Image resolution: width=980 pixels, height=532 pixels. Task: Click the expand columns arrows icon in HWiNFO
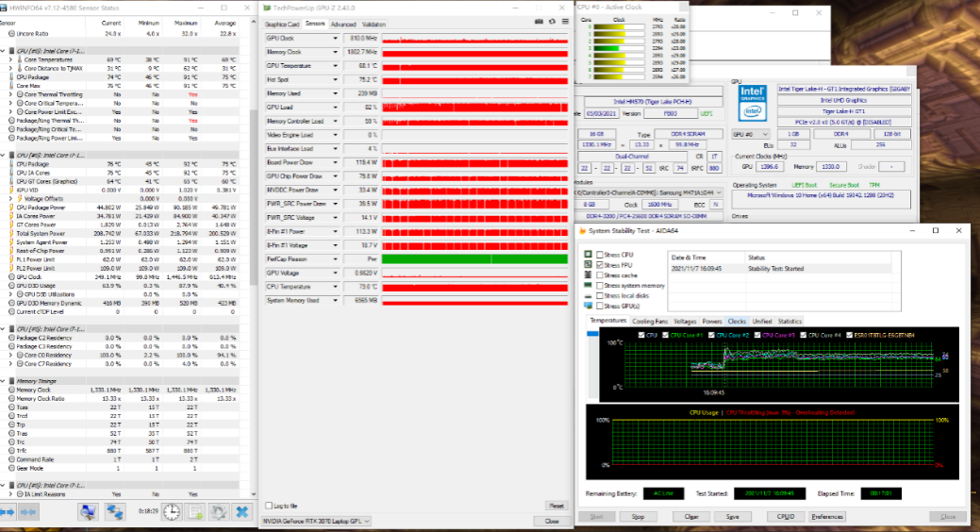[x=9, y=512]
